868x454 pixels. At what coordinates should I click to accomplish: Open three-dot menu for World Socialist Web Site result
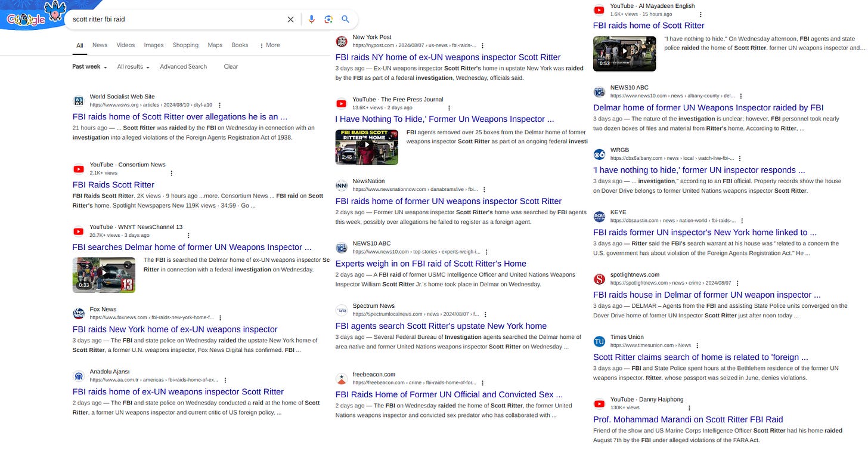coord(219,105)
